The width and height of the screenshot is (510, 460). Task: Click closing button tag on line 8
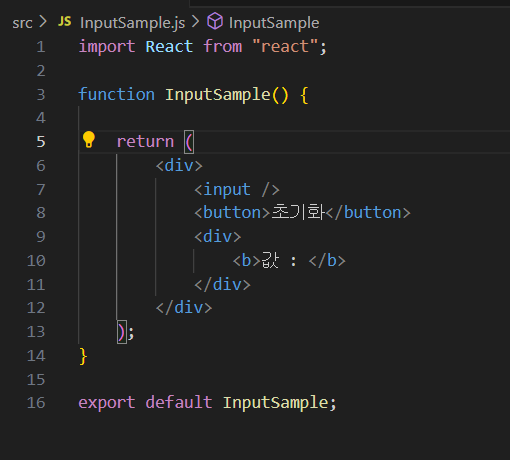pyautogui.click(x=368, y=213)
